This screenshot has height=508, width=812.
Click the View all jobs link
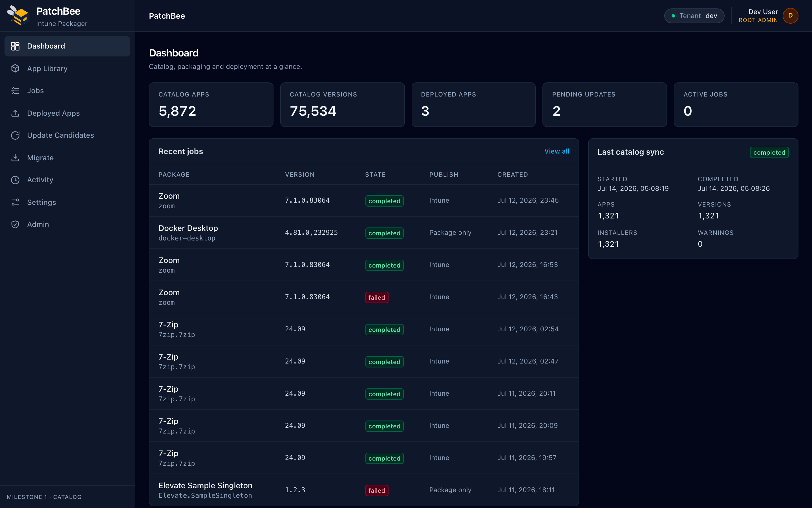(x=556, y=151)
